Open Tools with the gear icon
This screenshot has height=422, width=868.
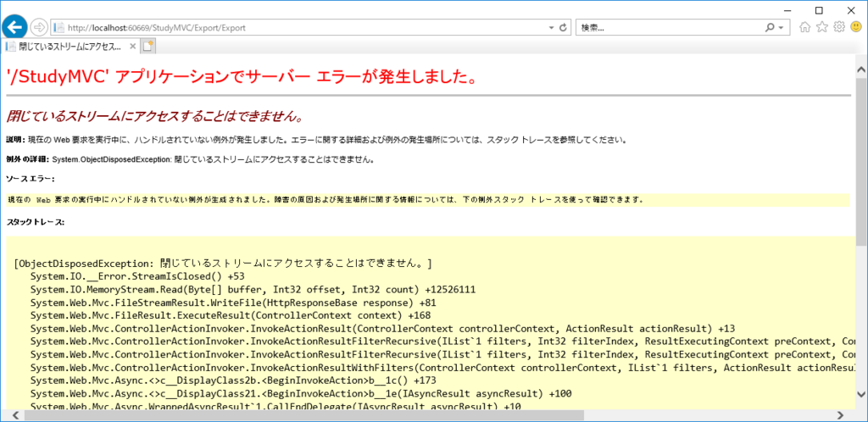[x=839, y=27]
